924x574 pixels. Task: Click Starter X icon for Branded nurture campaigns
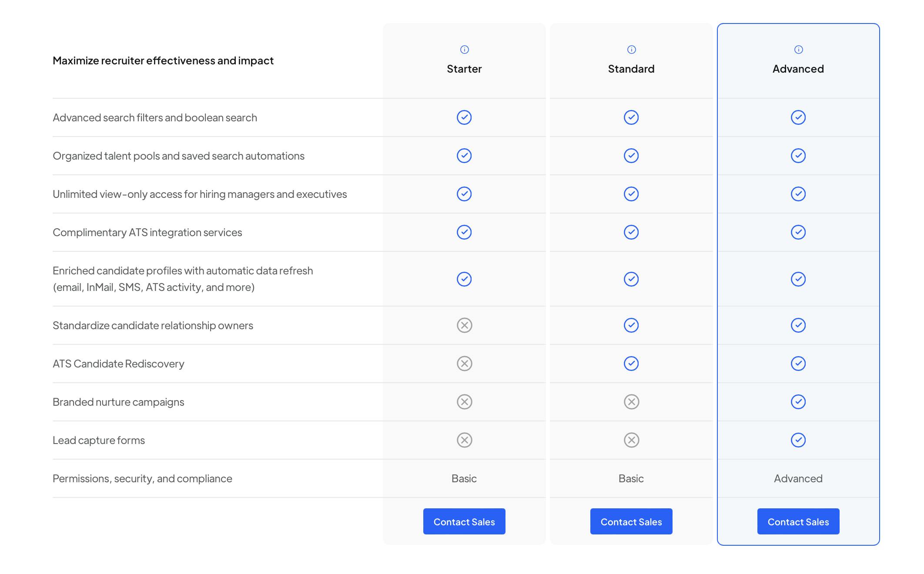point(464,402)
